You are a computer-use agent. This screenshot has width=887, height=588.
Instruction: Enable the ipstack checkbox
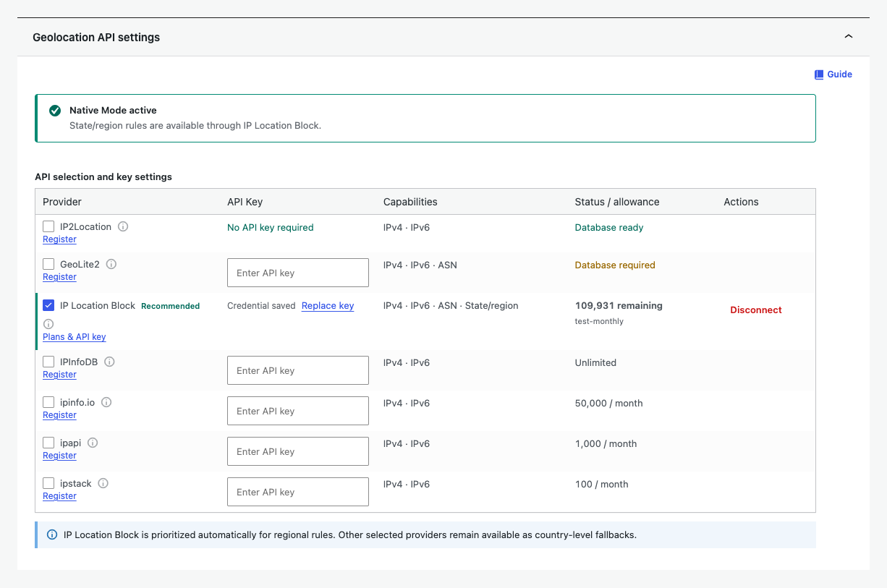[x=48, y=483]
